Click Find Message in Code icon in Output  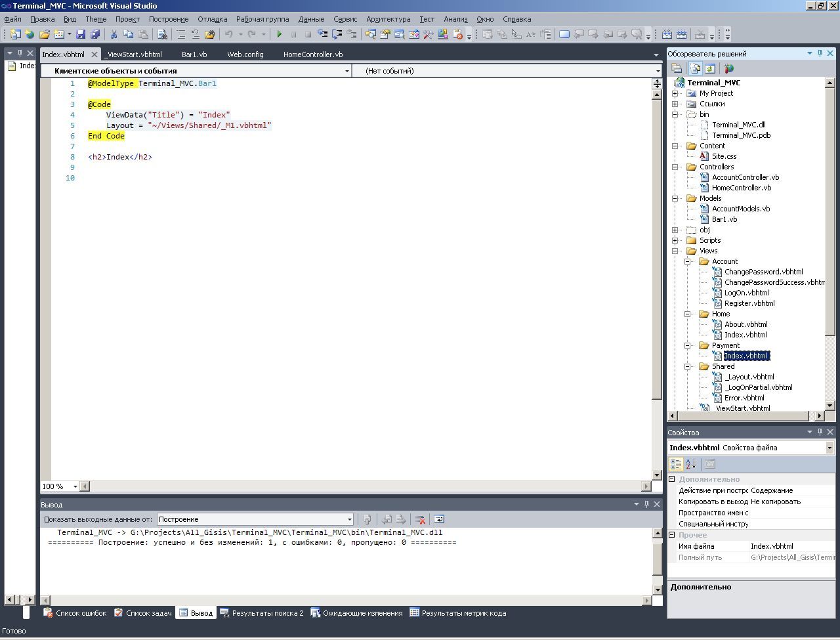pos(367,519)
